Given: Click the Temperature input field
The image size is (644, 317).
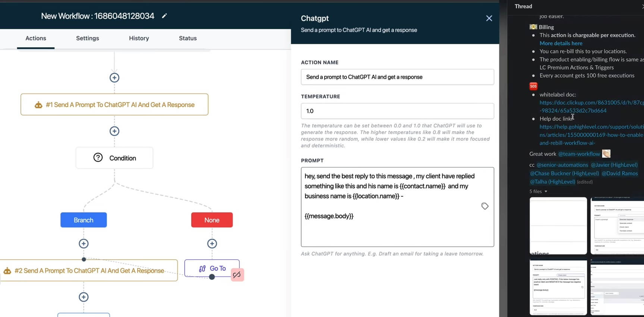Looking at the screenshot, I should click(x=398, y=111).
